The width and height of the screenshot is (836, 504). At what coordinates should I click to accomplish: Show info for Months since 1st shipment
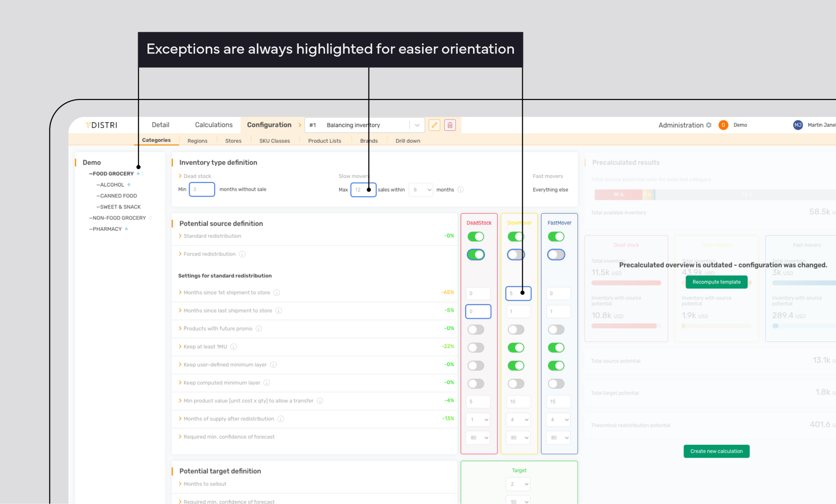coord(277,293)
